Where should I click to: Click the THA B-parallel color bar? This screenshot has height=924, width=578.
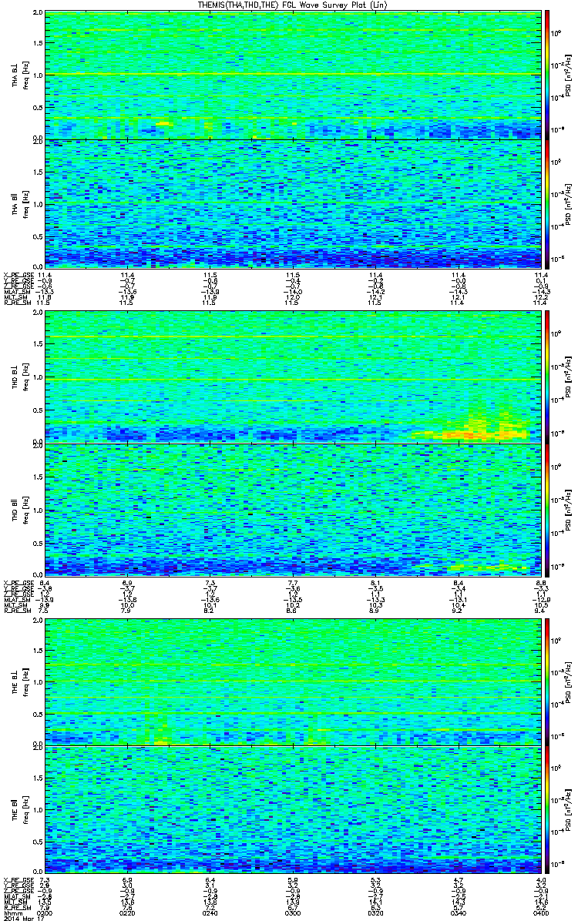click(548, 204)
